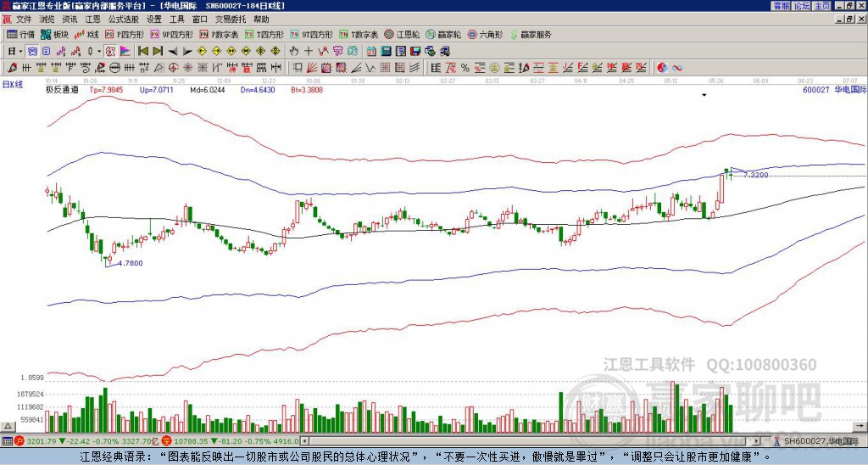Click the Shenzhen index 深 status icon
This screenshot has width=868, height=465.
click(165, 441)
